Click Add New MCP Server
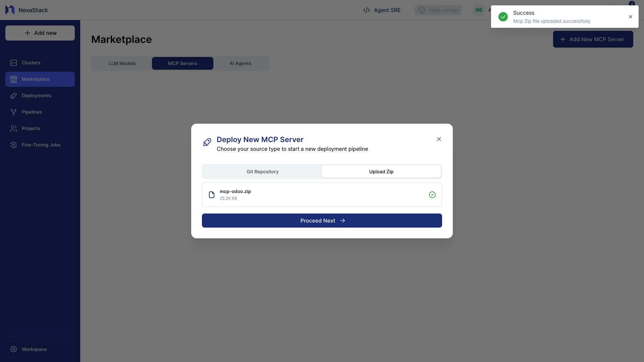The width and height of the screenshot is (644, 362). (593, 39)
